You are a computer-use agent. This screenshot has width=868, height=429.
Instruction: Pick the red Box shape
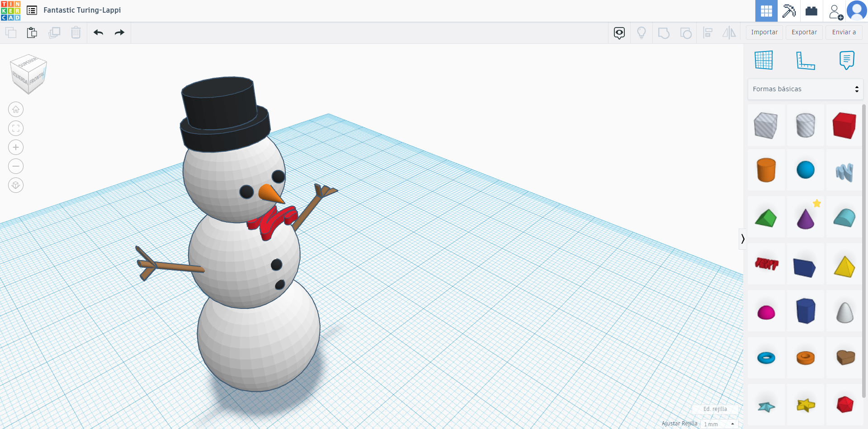coord(844,125)
